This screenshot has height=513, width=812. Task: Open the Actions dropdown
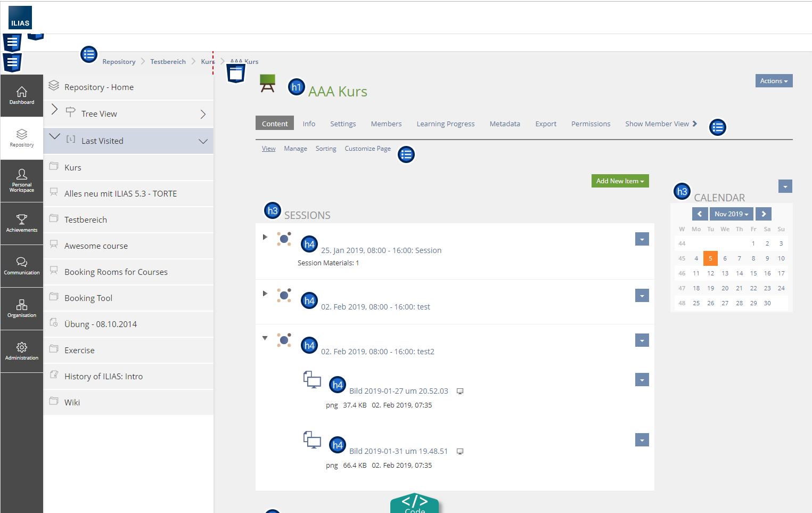(x=774, y=81)
